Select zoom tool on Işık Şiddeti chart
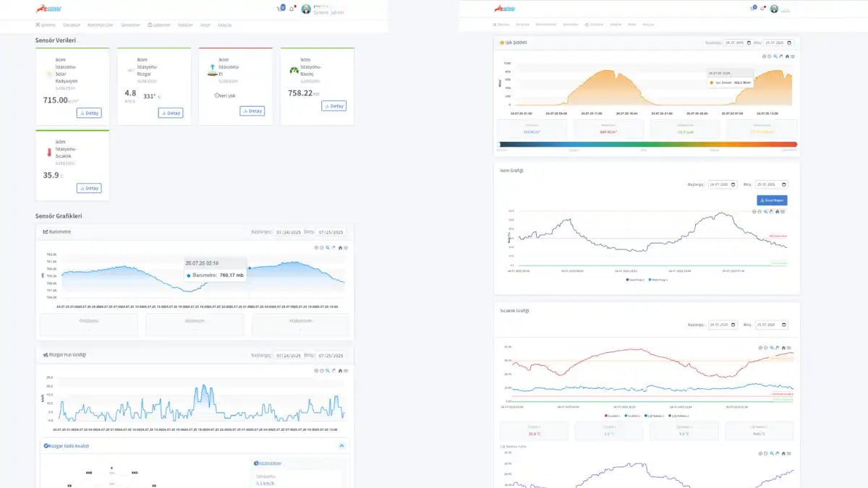Image resolution: width=868 pixels, height=488 pixels. 775,56
